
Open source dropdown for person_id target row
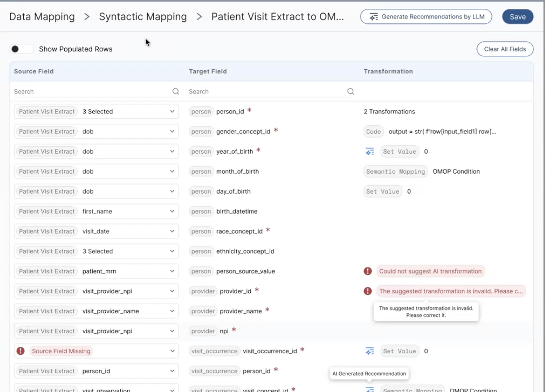(x=96, y=112)
